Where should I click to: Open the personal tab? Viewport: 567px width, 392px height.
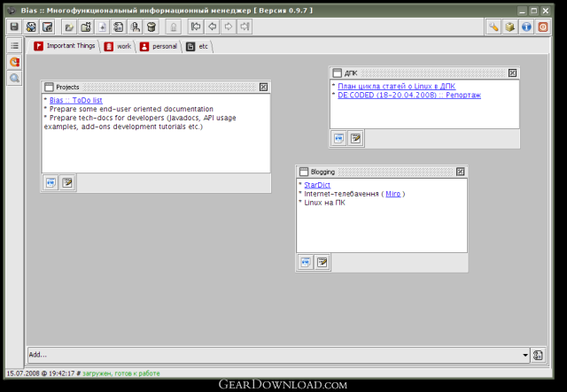(159, 46)
